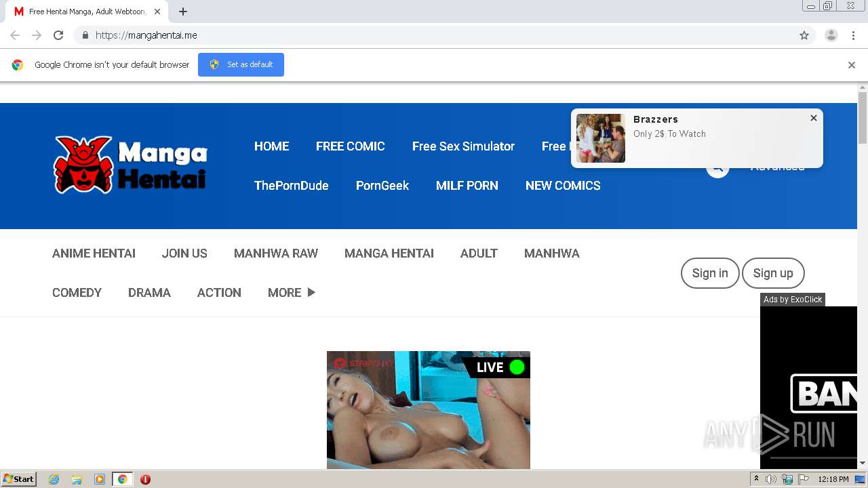The height and width of the screenshot is (488, 868).
Task: Open a new browser tab
Action: [x=183, y=12]
